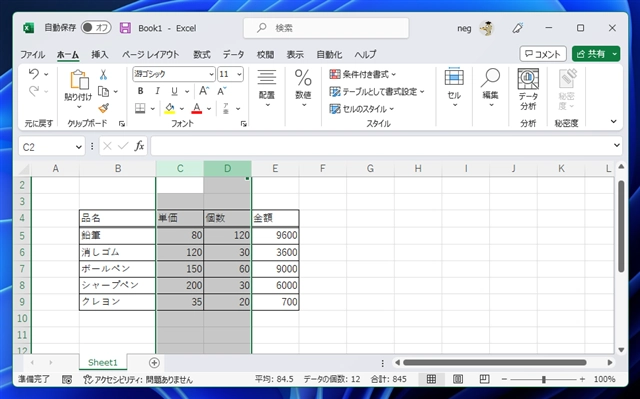The height and width of the screenshot is (399, 640).
Task: Click the insert function fx icon
Action: point(139,146)
